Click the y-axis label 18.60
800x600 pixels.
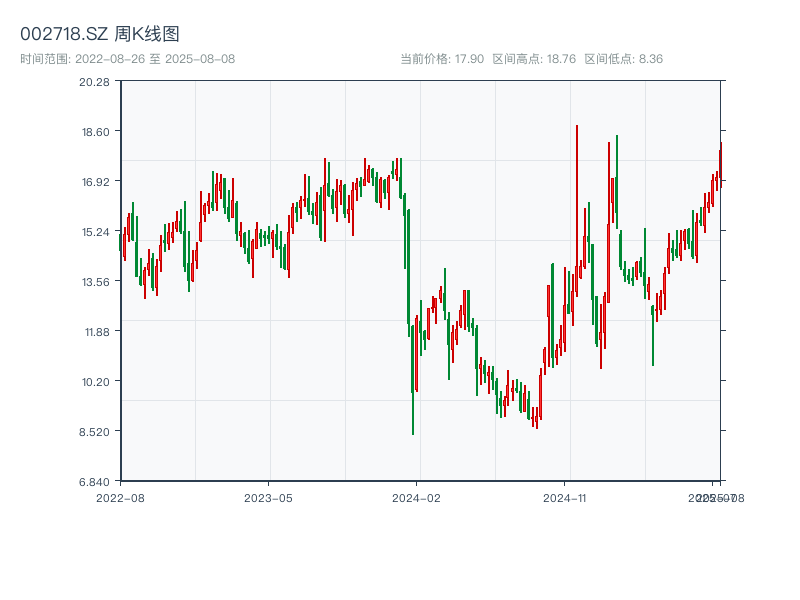(96, 132)
